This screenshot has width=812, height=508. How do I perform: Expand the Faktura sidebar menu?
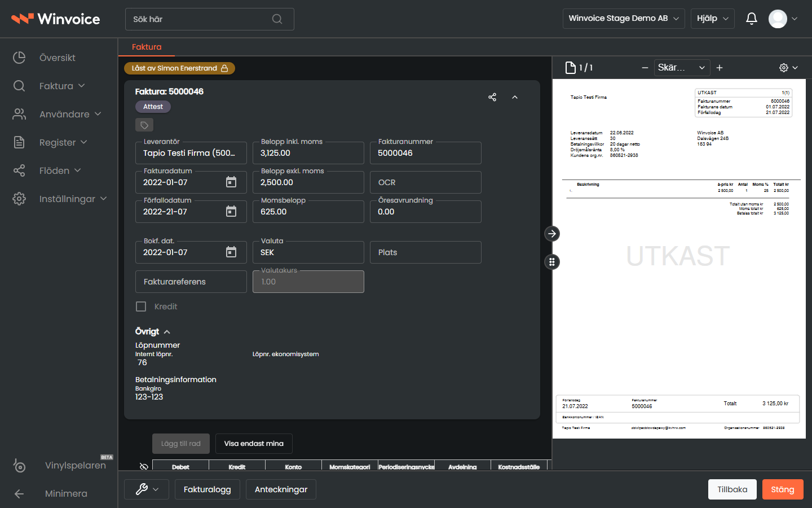point(49,86)
